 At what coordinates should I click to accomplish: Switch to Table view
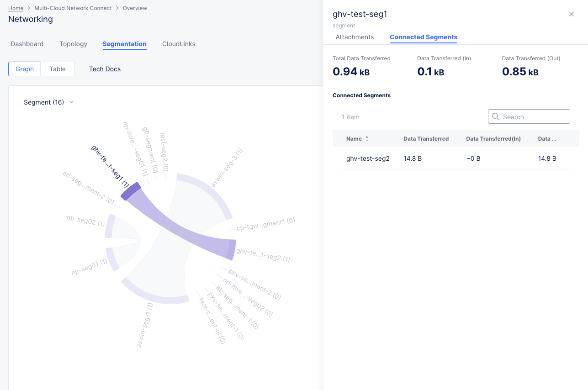[x=58, y=69]
